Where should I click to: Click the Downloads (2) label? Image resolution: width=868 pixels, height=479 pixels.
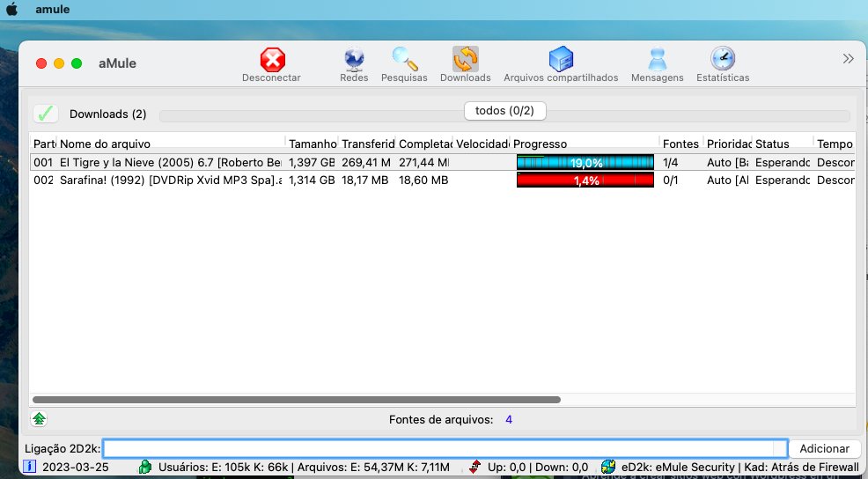(108, 114)
